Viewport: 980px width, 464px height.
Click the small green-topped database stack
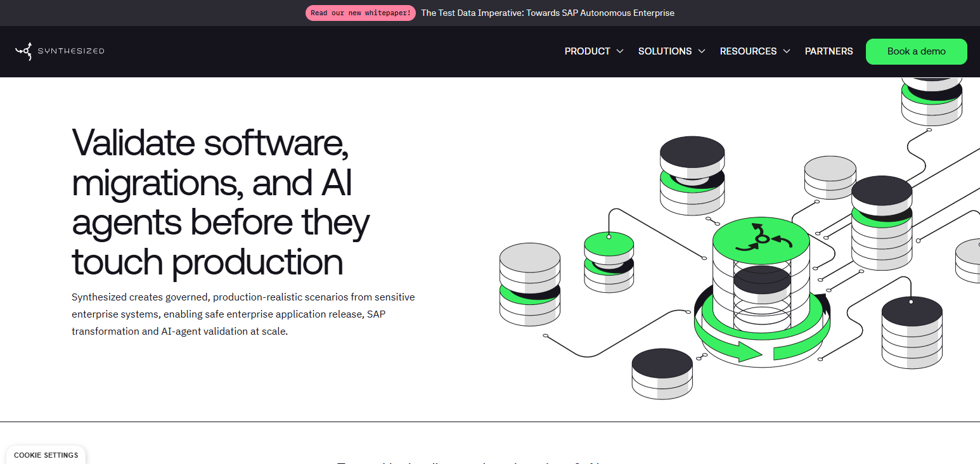[609, 262]
